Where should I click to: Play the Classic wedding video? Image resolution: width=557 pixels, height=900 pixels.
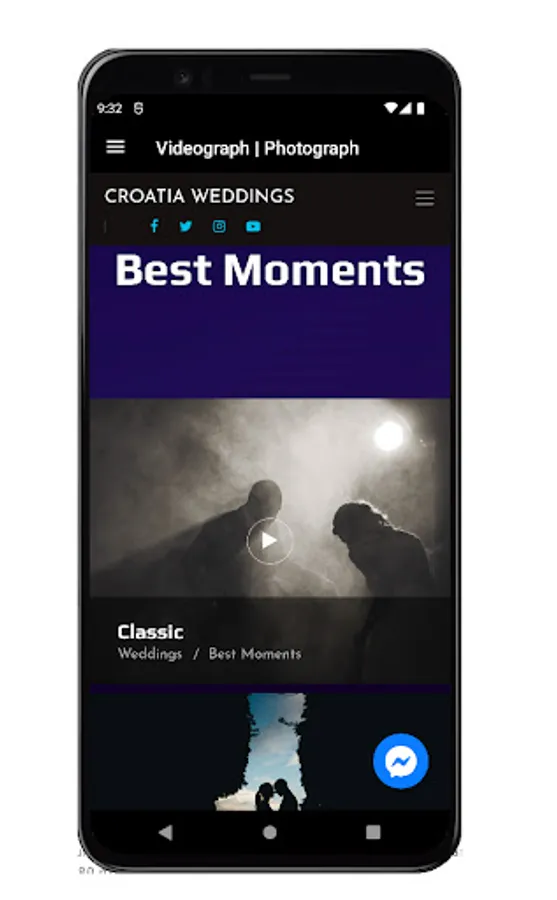(269, 541)
